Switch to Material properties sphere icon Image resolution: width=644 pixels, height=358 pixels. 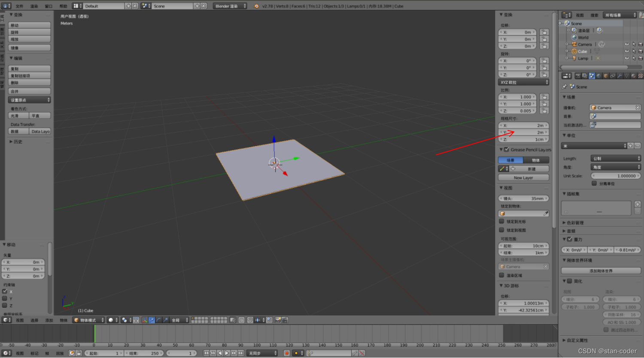click(634, 75)
